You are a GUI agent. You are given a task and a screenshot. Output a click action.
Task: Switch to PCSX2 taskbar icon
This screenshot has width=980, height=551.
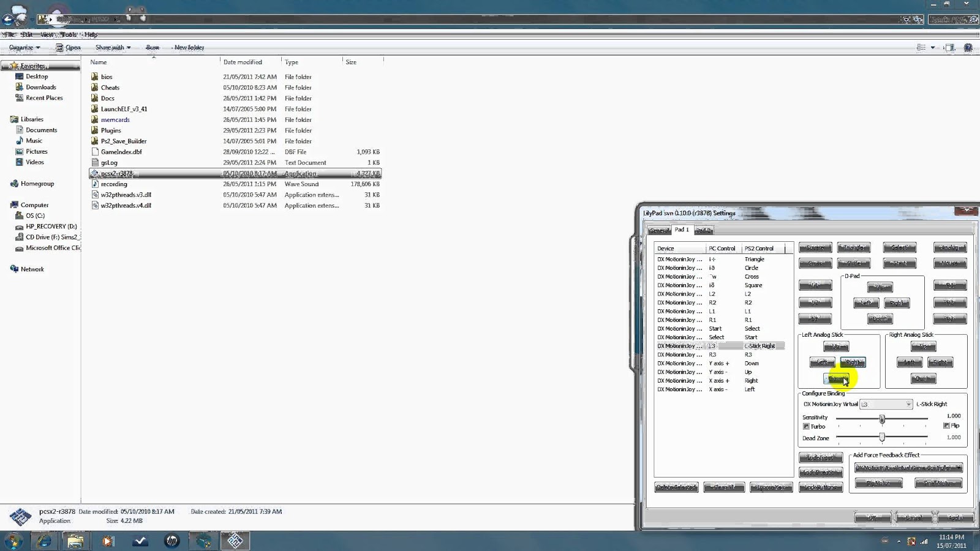click(235, 541)
